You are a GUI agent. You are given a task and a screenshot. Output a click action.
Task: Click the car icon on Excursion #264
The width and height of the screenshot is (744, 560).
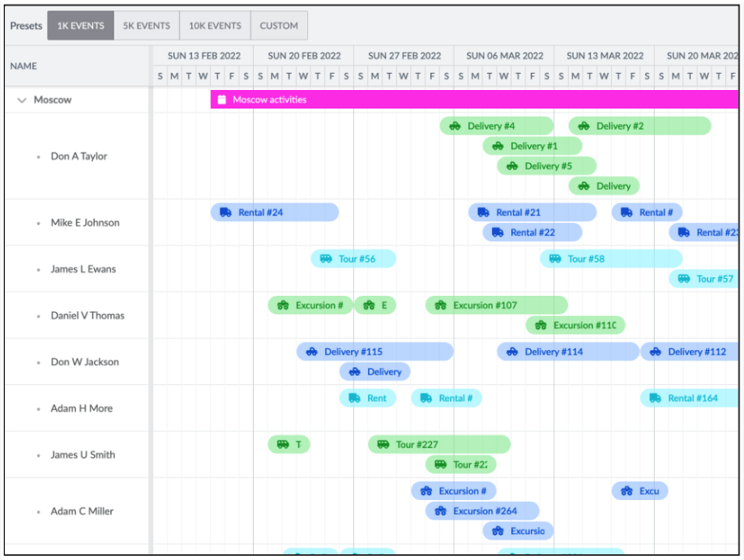[440, 511]
